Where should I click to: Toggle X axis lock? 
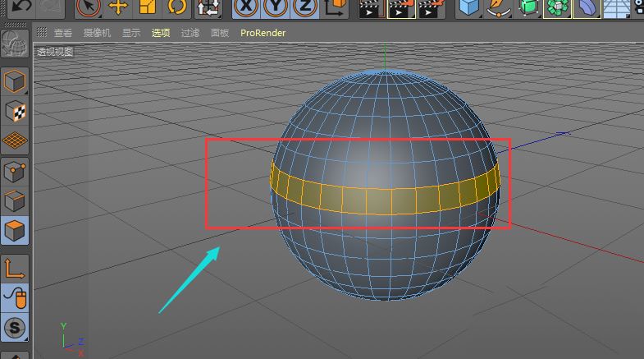tap(246, 7)
